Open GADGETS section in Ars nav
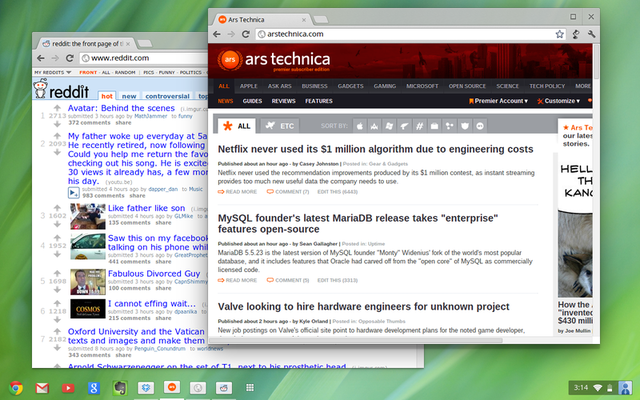Screen dimensions: 640x400 350,86
